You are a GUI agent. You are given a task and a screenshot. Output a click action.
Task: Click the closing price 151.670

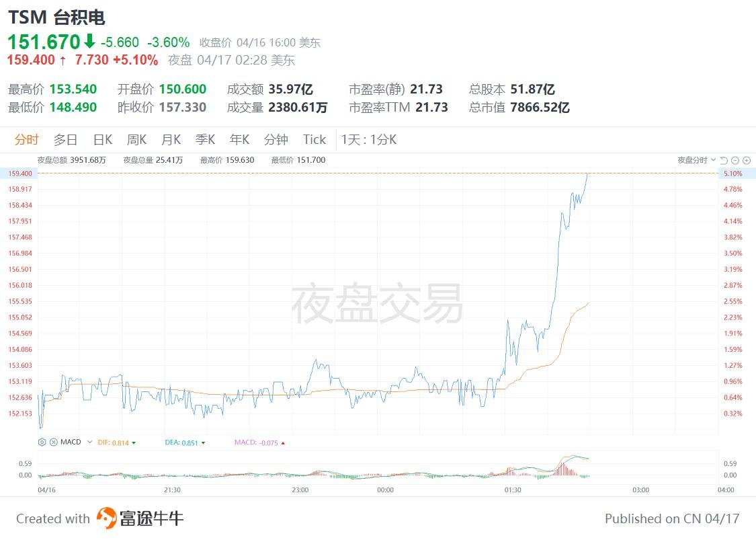point(44,42)
